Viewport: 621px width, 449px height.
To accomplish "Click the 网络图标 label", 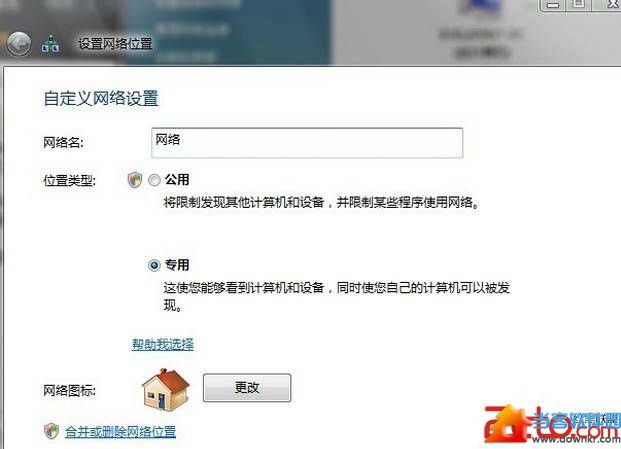I will point(69,391).
